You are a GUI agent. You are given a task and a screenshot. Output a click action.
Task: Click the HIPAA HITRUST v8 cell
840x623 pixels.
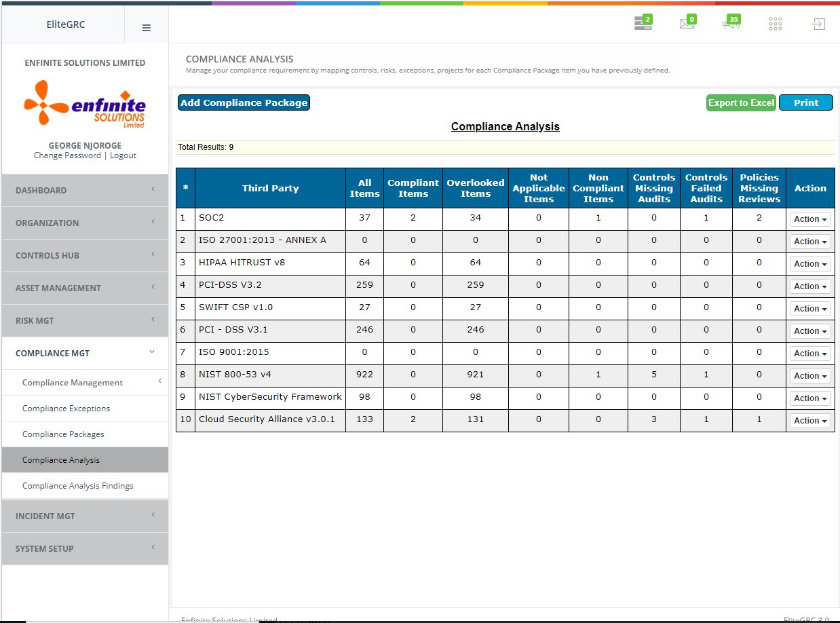tap(271, 263)
